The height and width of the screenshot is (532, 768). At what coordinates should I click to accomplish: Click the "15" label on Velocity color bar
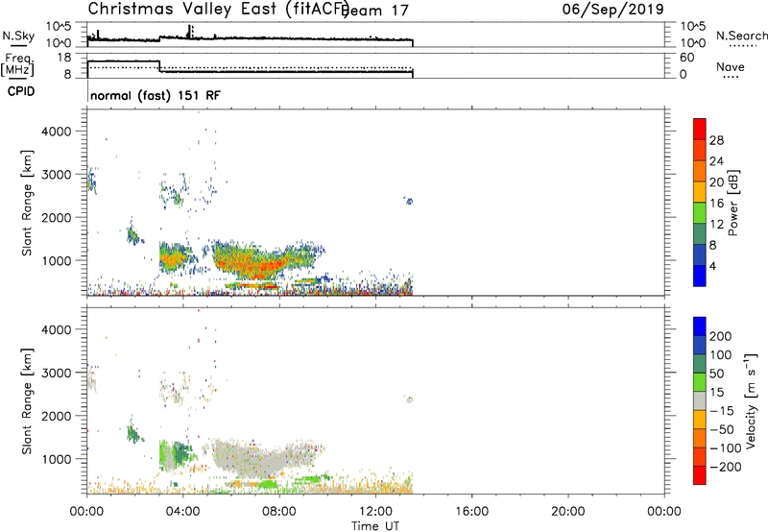pos(716,393)
